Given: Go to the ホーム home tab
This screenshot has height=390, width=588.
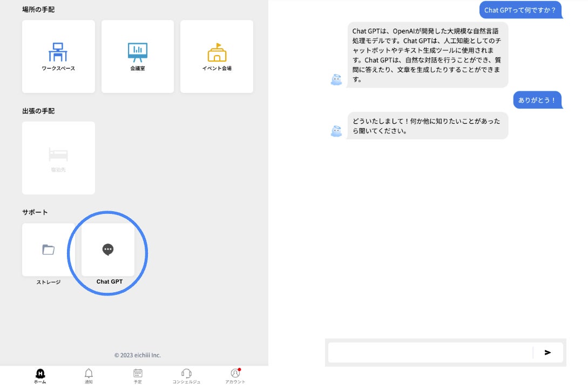Looking at the screenshot, I should pos(40,376).
